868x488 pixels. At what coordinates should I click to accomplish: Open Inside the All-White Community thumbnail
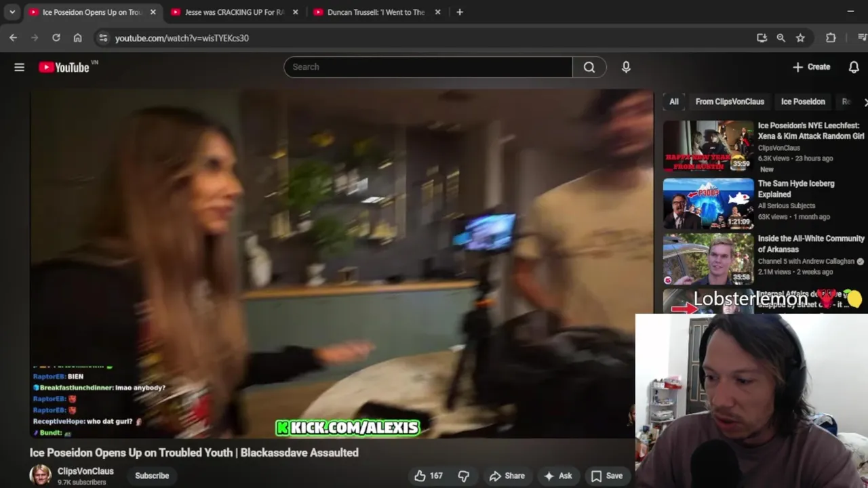[x=708, y=259]
